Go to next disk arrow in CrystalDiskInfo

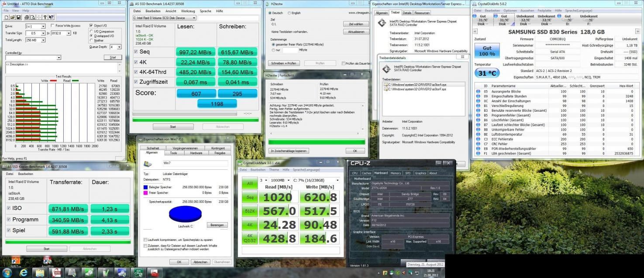point(638,31)
